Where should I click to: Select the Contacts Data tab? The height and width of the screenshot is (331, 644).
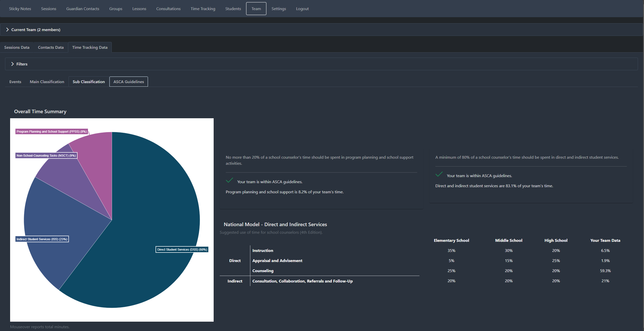(x=50, y=47)
